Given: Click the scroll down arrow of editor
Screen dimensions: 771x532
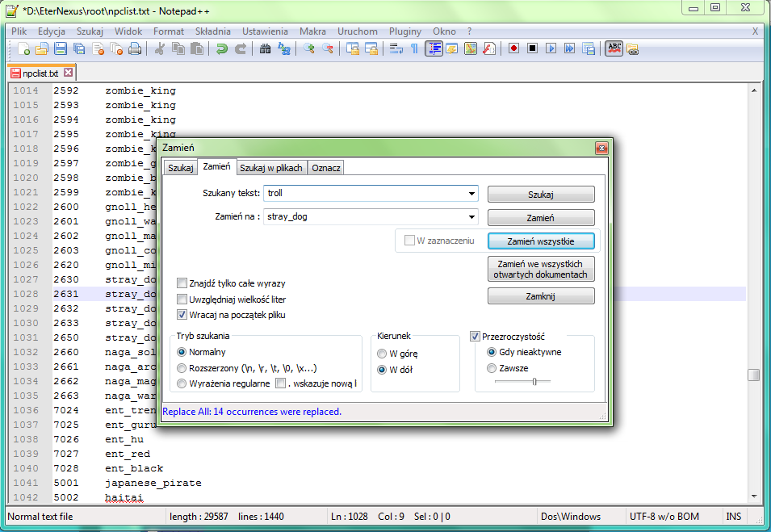Looking at the screenshot, I should (x=753, y=496).
